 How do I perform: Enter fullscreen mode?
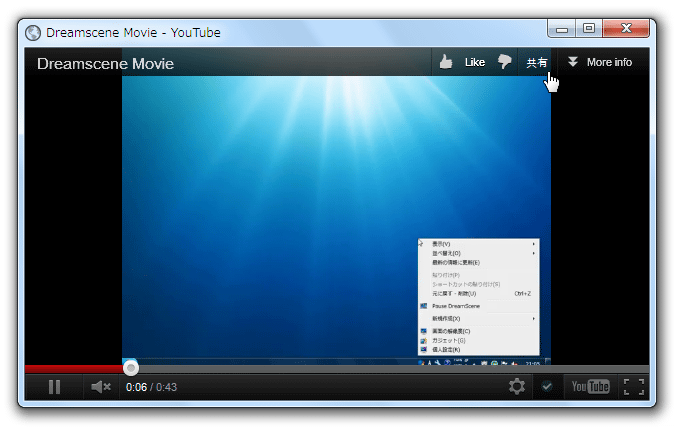click(x=634, y=387)
